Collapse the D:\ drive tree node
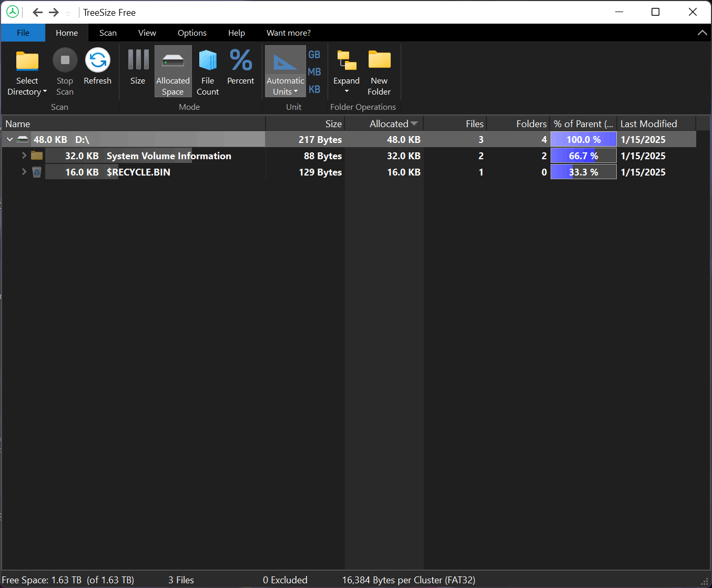The height and width of the screenshot is (588, 712). [9, 140]
